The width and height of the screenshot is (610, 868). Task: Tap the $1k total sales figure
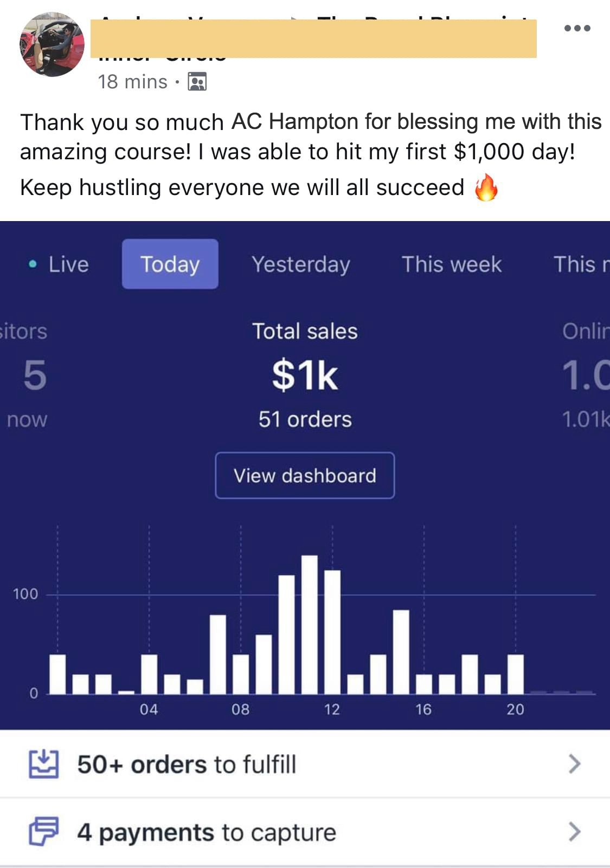[x=305, y=375]
